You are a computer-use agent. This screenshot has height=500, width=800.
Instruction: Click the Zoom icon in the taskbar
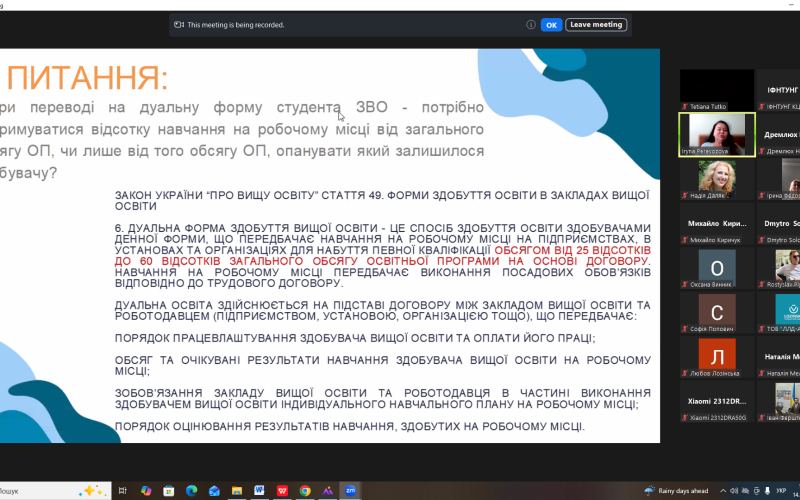pyautogui.click(x=351, y=491)
